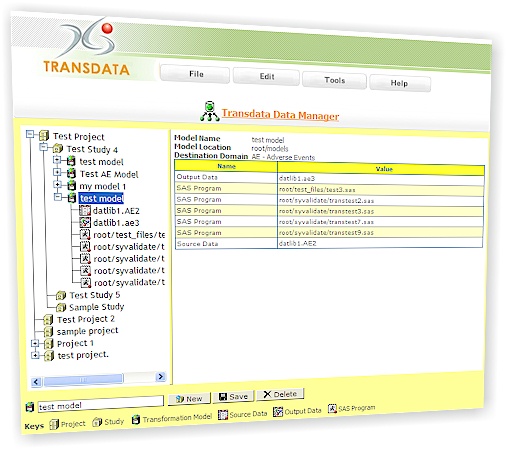Click the Project 1 folder icon
The image size is (506, 450).
pyautogui.click(x=49, y=344)
